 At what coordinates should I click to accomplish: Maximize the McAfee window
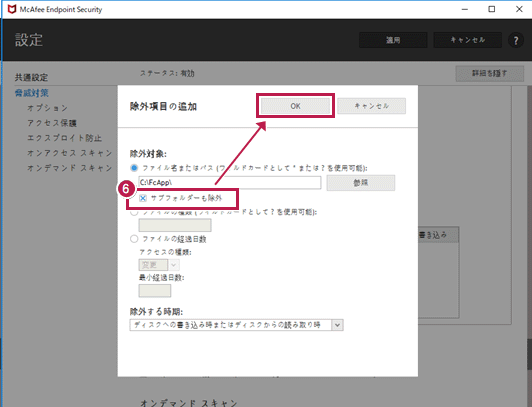tap(492, 9)
